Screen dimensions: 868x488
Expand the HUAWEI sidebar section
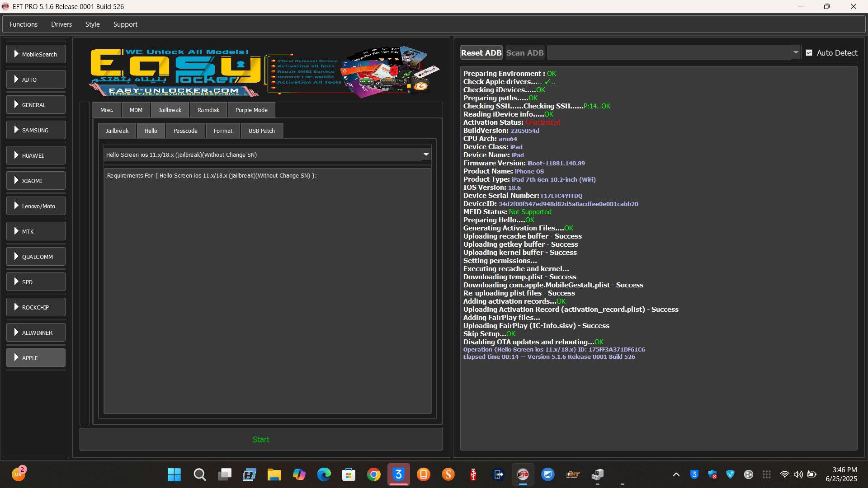pos(36,155)
